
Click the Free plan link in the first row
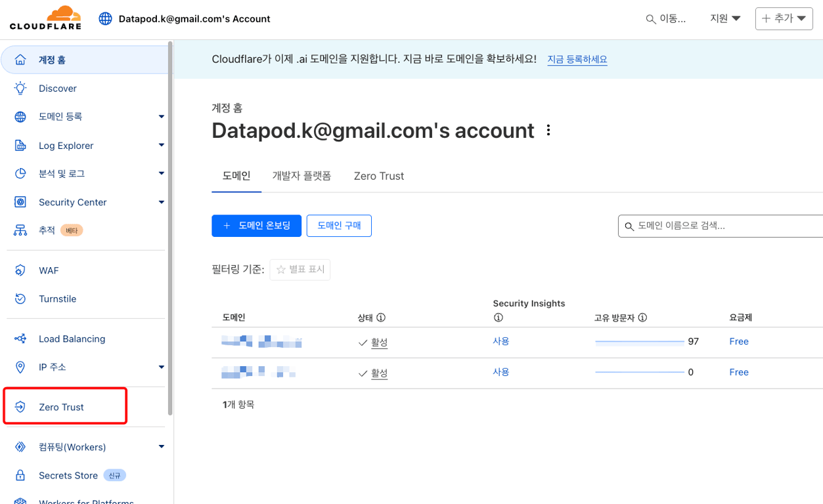(x=739, y=341)
